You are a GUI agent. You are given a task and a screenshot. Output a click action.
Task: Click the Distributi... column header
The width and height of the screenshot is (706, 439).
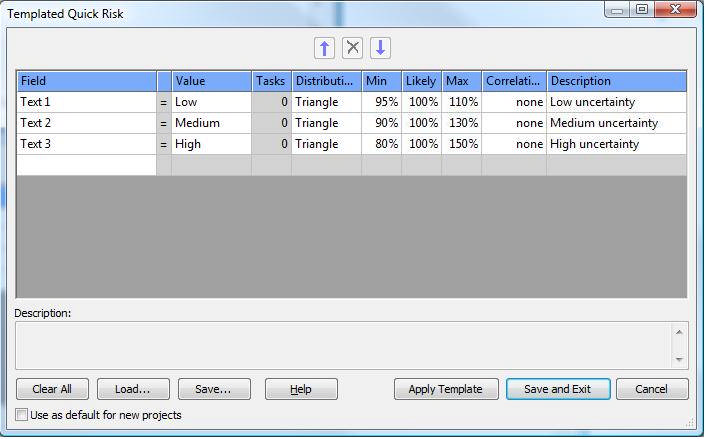point(326,81)
